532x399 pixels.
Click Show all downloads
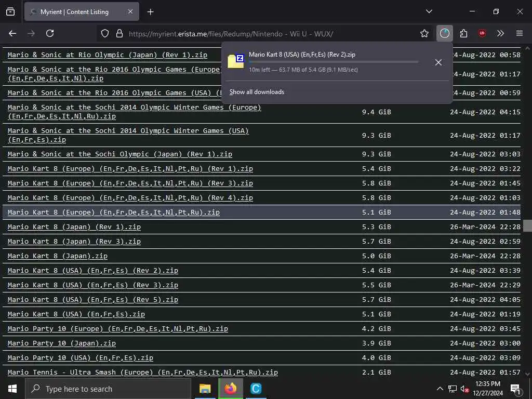[257, 92]
